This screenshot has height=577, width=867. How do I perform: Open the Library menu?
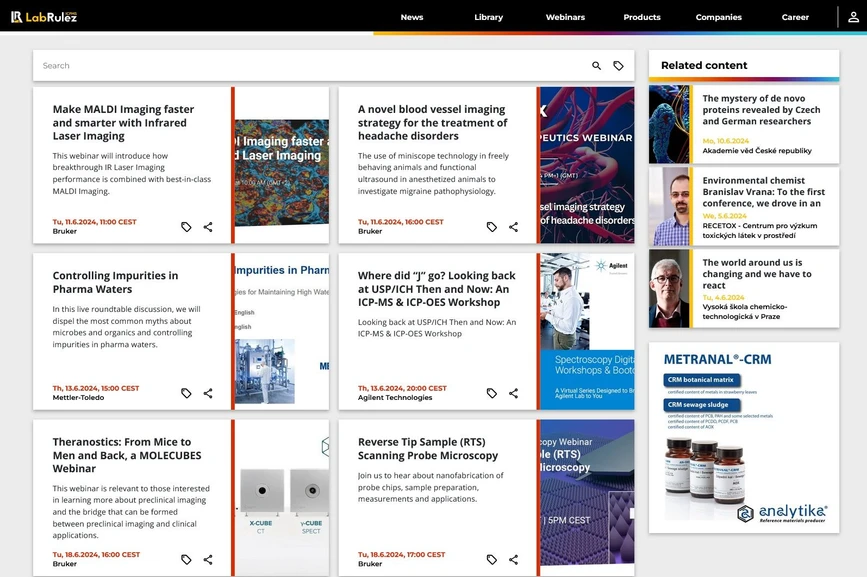point(489,17)
